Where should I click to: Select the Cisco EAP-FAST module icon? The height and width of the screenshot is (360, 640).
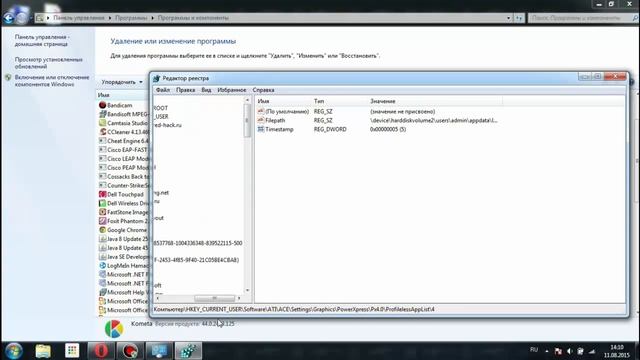coord(102,150)
